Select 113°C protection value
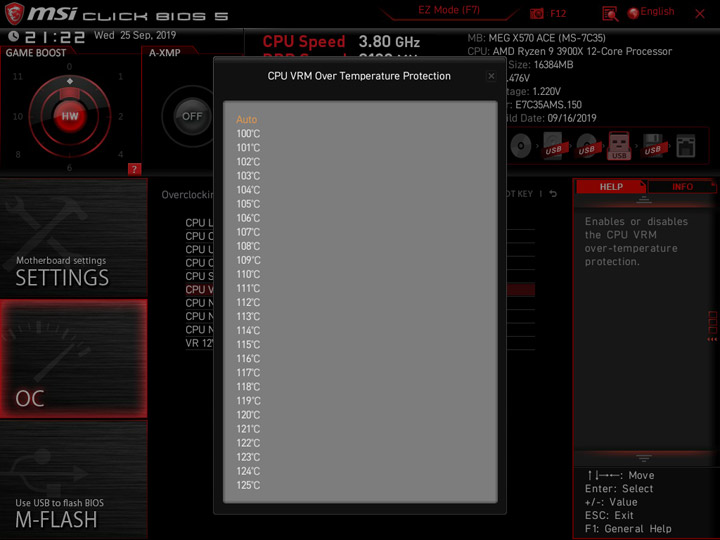The image size is (720, 540). pyautogui.click(x=248, y=317)
